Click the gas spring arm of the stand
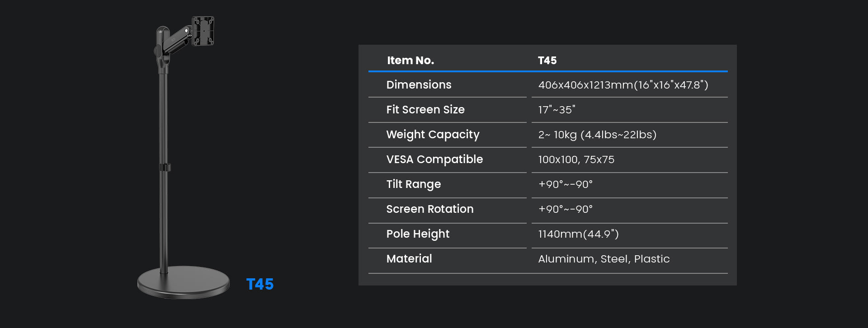The height and width of the screenshot is (328, 868). click(x=179, y=38)
